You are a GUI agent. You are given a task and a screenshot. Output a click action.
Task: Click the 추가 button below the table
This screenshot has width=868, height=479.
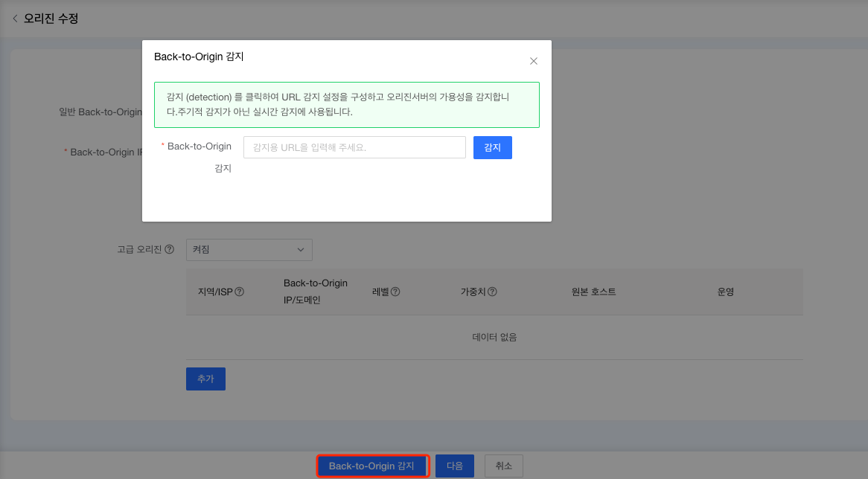point(205,379)
